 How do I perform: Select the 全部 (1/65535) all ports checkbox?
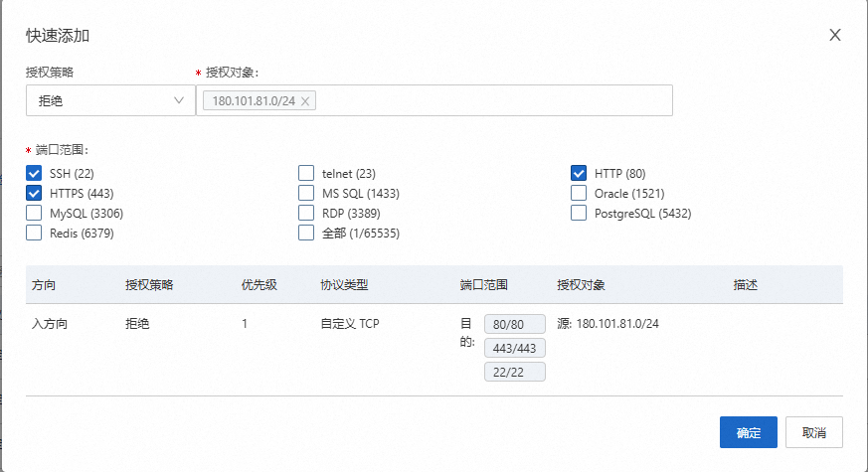306,233
